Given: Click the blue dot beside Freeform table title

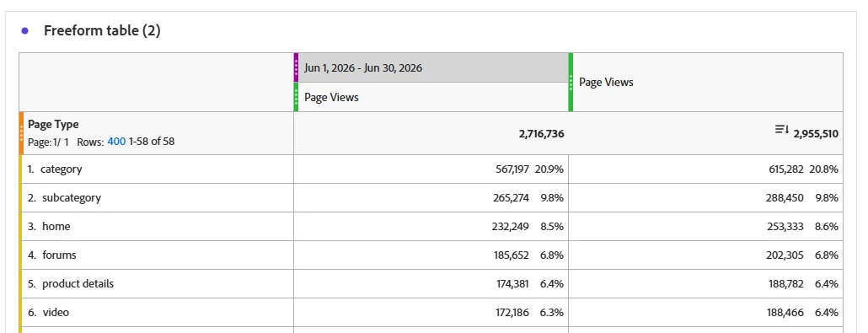Looking at the screenshot, I should click(24, 31).
